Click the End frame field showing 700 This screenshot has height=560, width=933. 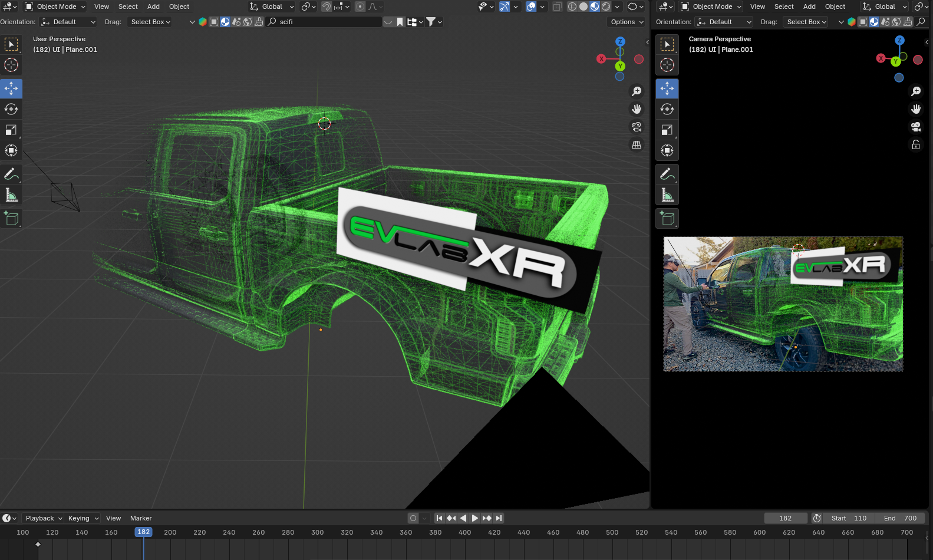900,518
